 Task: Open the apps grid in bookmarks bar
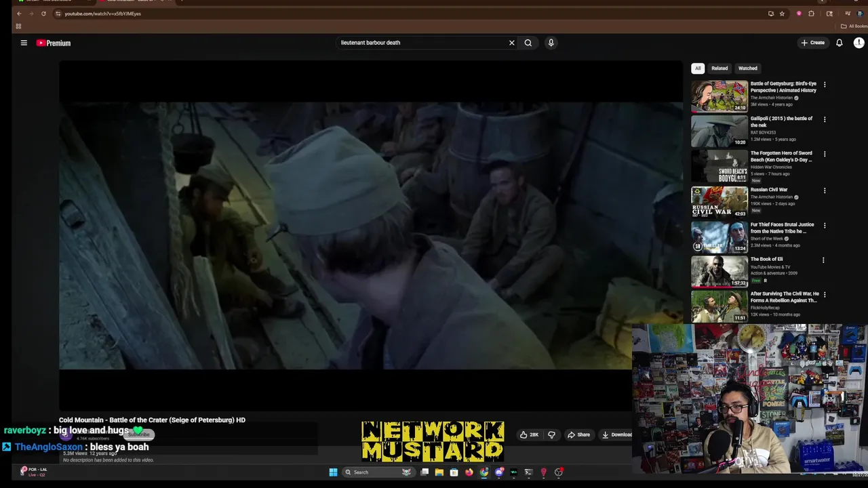[18, 26]
